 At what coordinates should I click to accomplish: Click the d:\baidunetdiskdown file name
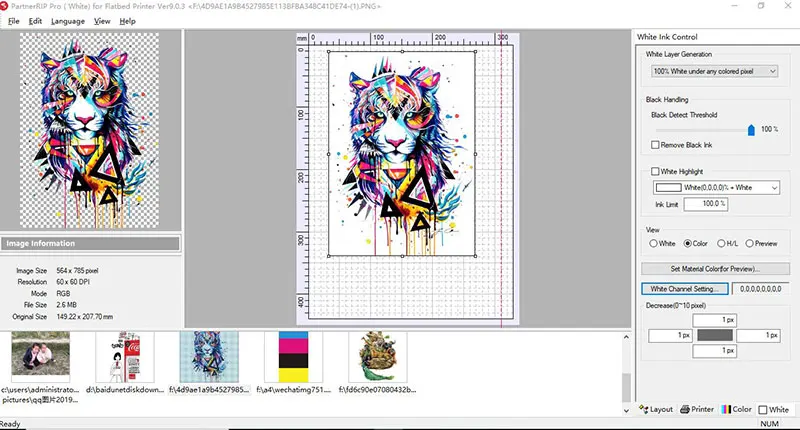(125, 390)
